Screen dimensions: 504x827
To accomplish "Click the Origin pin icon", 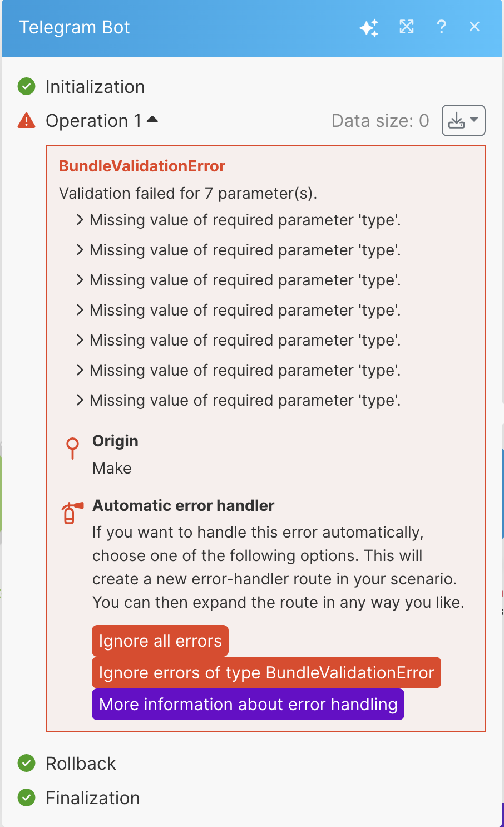I will point(72,448).
